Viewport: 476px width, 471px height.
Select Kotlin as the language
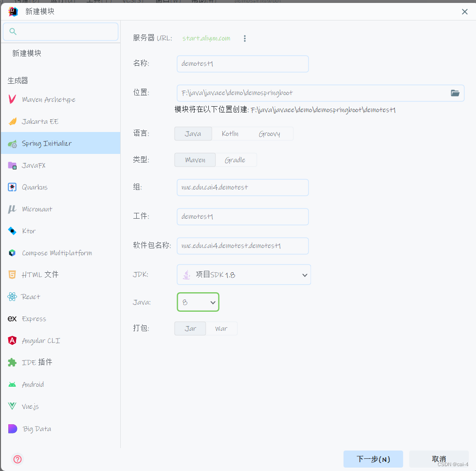coord(230,134)
